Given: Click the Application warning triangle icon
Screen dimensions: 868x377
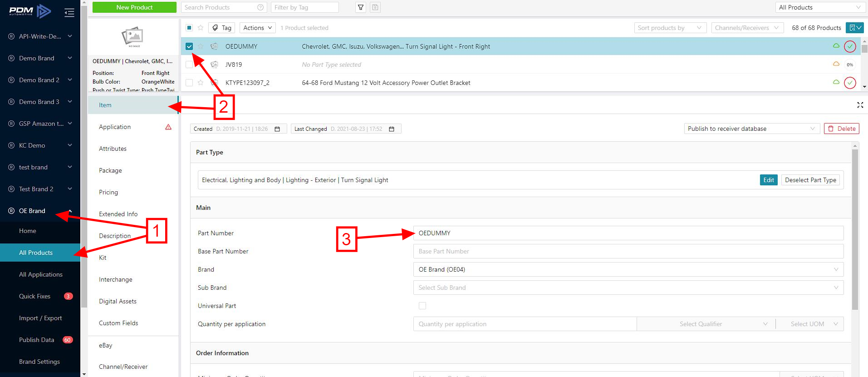Looking at the screenshot, I should click(x=168, y=127).
